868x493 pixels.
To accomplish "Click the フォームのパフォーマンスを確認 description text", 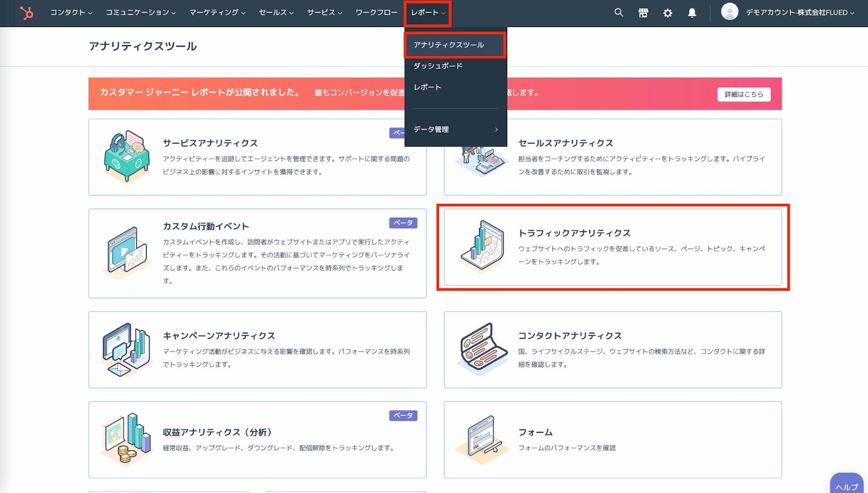I will 567,448.
